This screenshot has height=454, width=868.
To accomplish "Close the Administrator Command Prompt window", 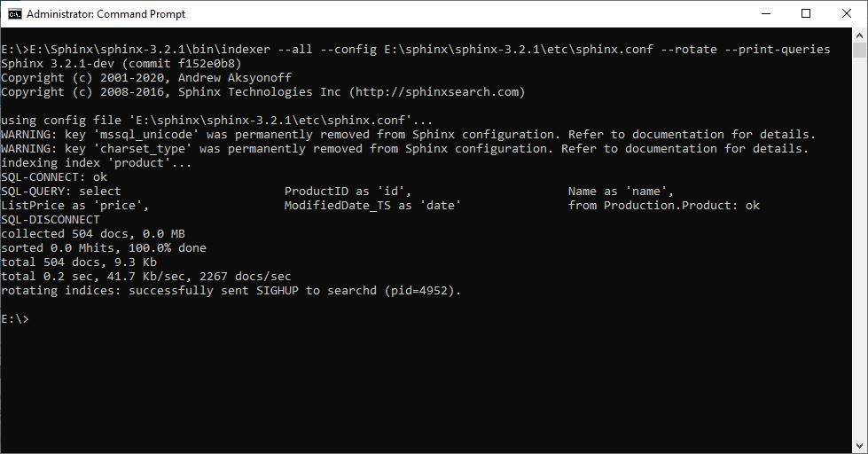I will click(846, 14).
